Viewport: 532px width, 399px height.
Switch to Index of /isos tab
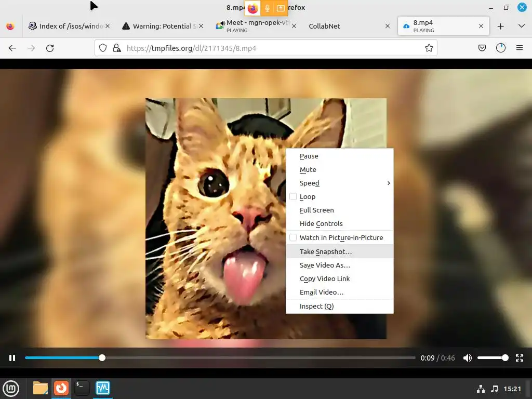pyautogui.click(x=68, y=26)
